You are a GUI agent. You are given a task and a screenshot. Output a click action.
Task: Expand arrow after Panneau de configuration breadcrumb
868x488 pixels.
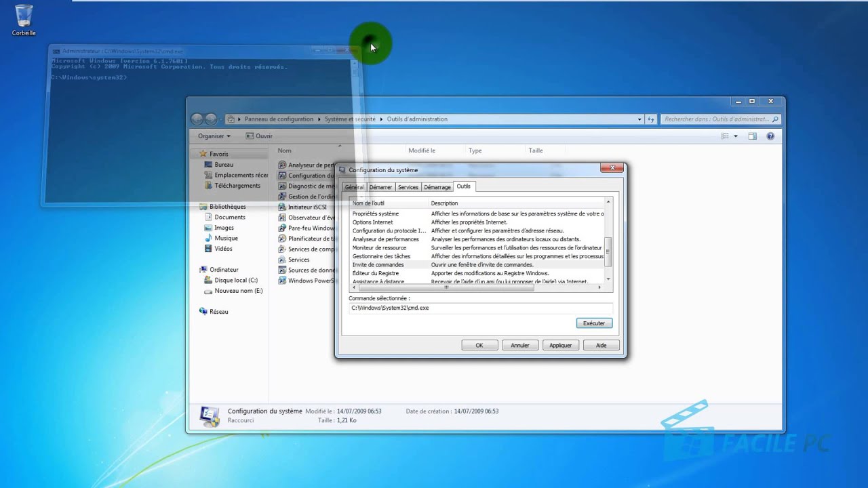tap(319, 119)
